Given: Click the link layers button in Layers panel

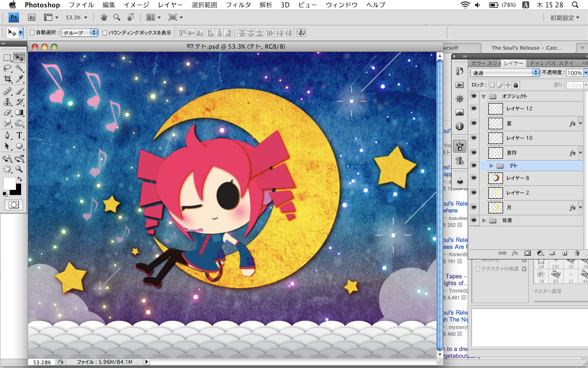Looking at the screenshot, I should click(x=502, y=253).
